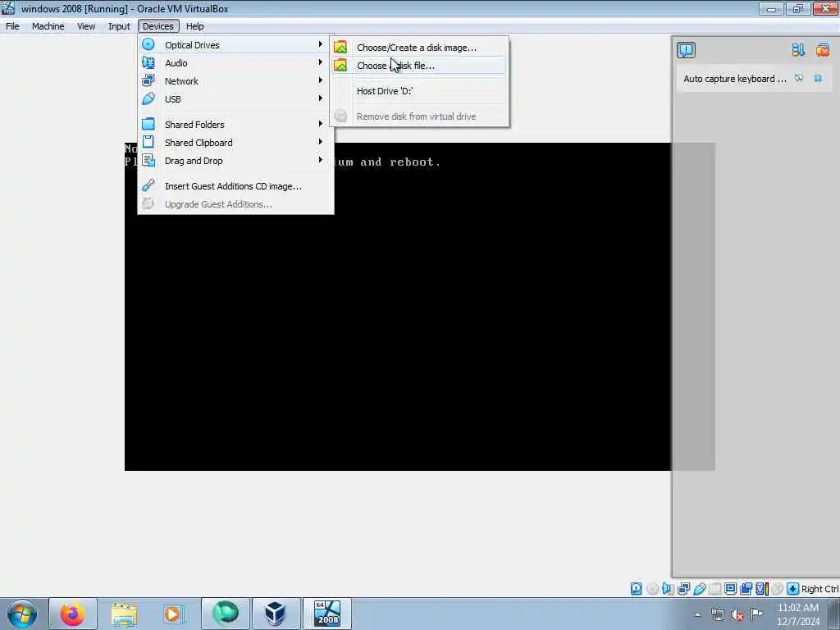This screenshot has height=630, width=840.
Task: Click the audio status bar indicator
Action: pos(668,589)
